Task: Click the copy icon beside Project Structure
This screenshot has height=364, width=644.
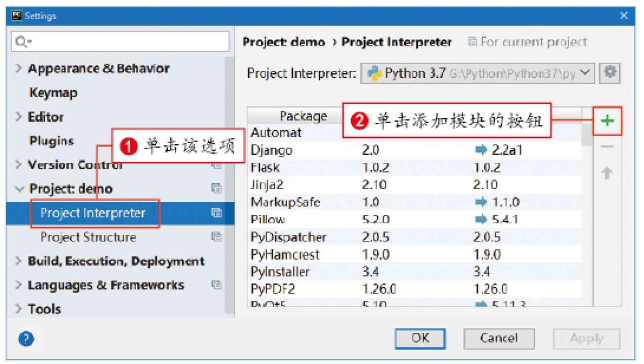Action: click(217, 237)
